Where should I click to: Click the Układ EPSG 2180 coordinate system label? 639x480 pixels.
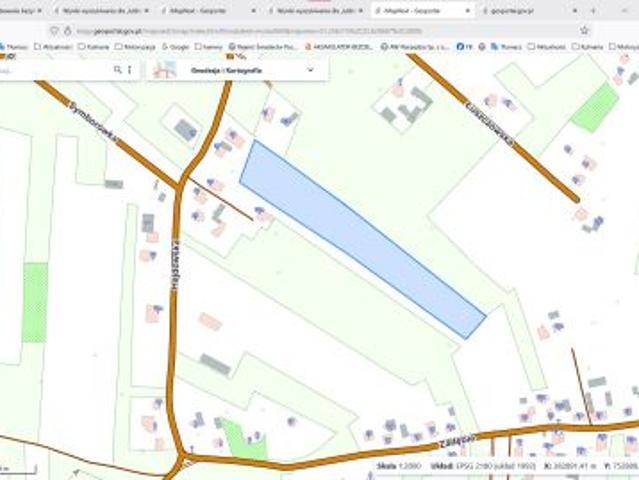482,466
